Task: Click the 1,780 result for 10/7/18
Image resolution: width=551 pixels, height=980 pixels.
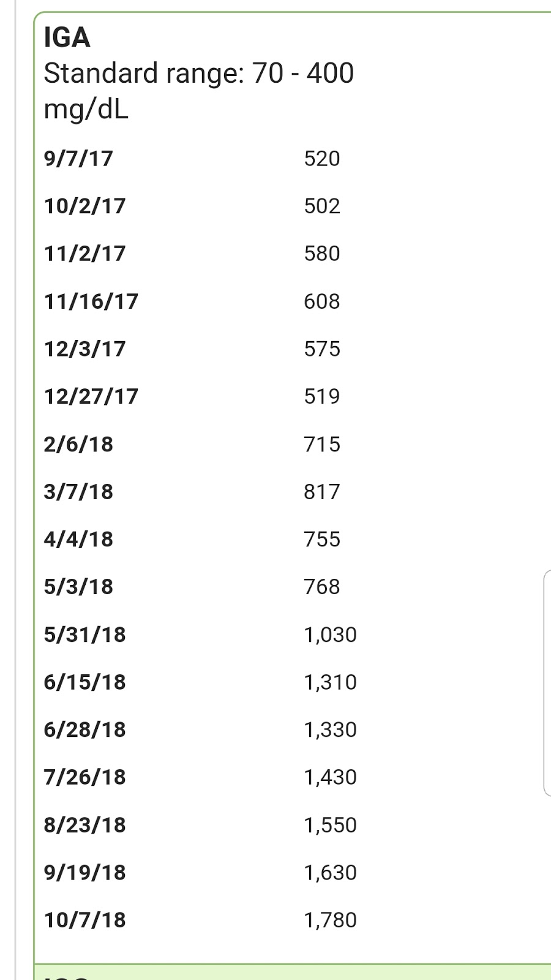Action: [330, 920]
